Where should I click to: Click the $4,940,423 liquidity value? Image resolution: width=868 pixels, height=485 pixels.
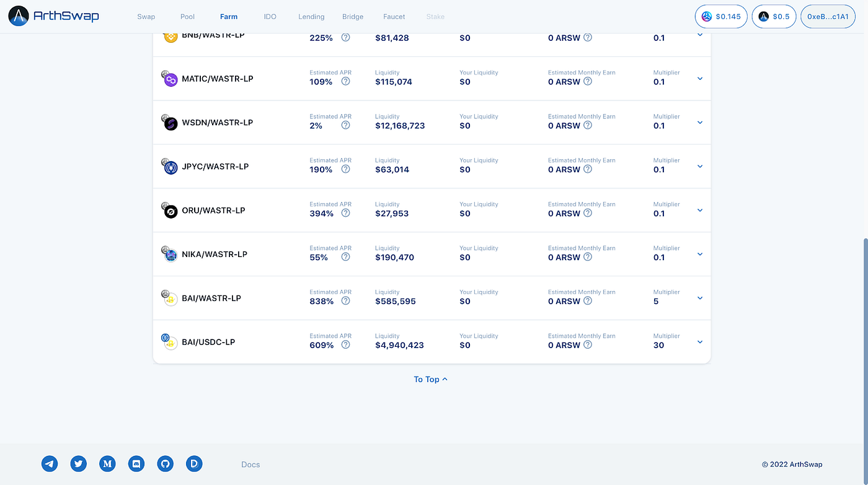(x=399, y=346)
